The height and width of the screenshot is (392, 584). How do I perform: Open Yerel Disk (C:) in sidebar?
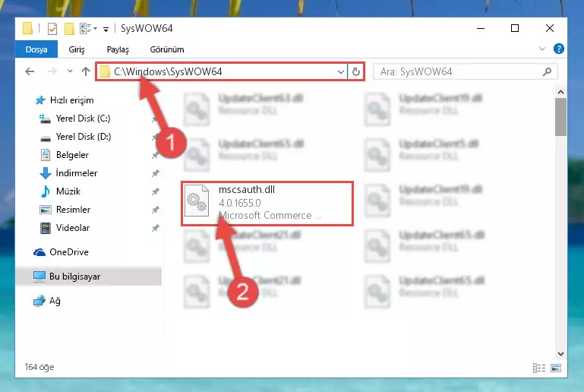(83, 119)
